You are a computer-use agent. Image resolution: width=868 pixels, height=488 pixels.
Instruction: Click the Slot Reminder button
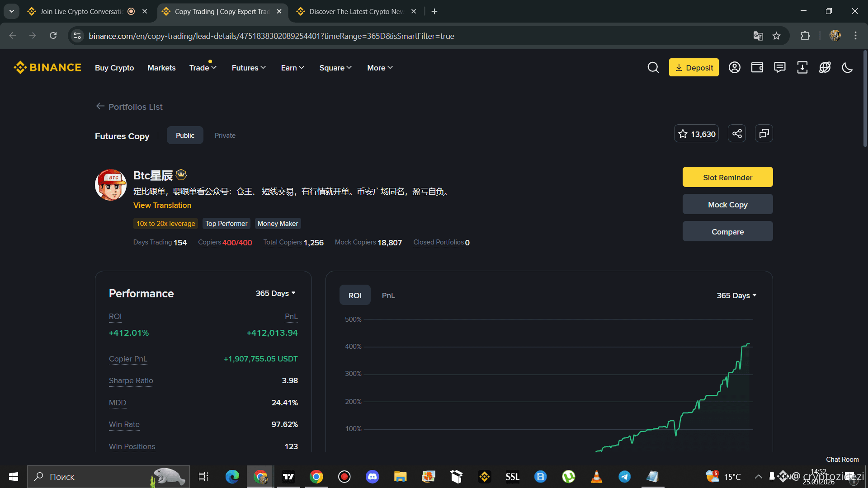[728, 177]
